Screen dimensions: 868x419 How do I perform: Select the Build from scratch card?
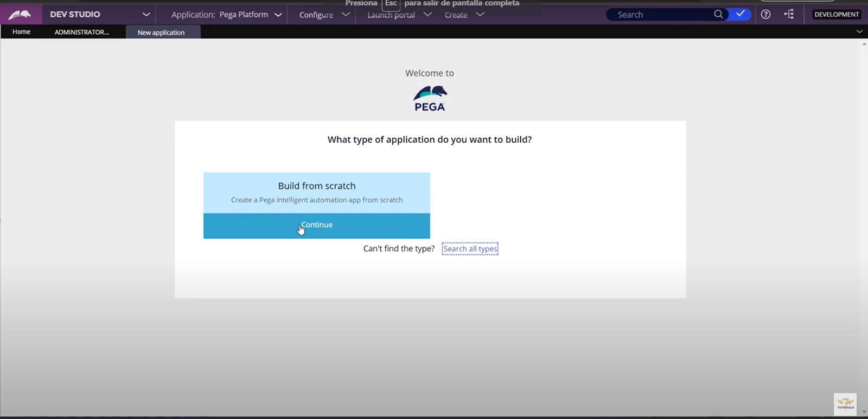point(317,193)
